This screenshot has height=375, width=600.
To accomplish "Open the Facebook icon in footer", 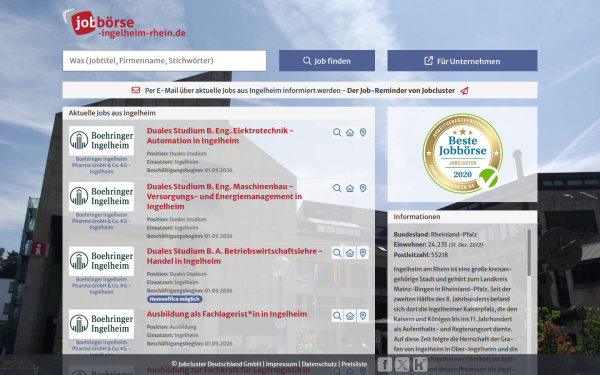I will (x=385, y=364).
